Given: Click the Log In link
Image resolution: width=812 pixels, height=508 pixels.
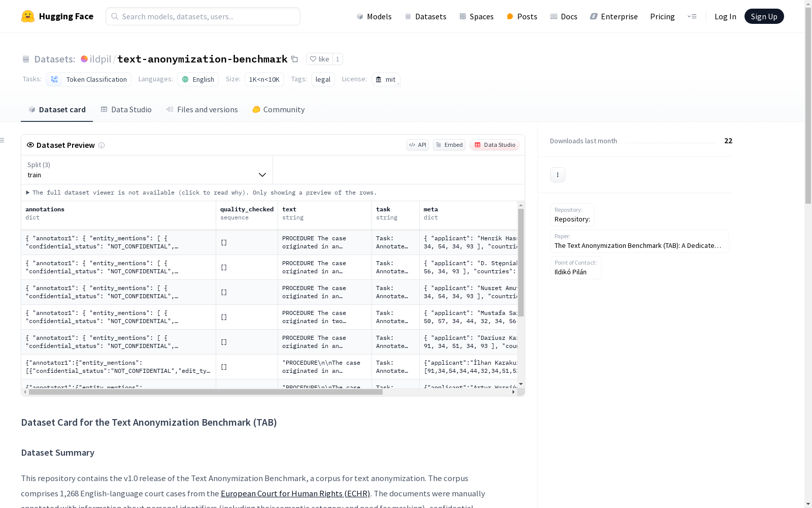Looking at the screenshot, I should [725, 16].
